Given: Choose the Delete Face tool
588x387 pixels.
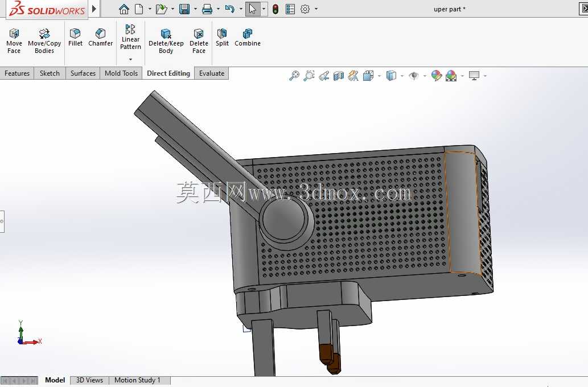Looking at the screenshot, I should click(x=199, y=41).
